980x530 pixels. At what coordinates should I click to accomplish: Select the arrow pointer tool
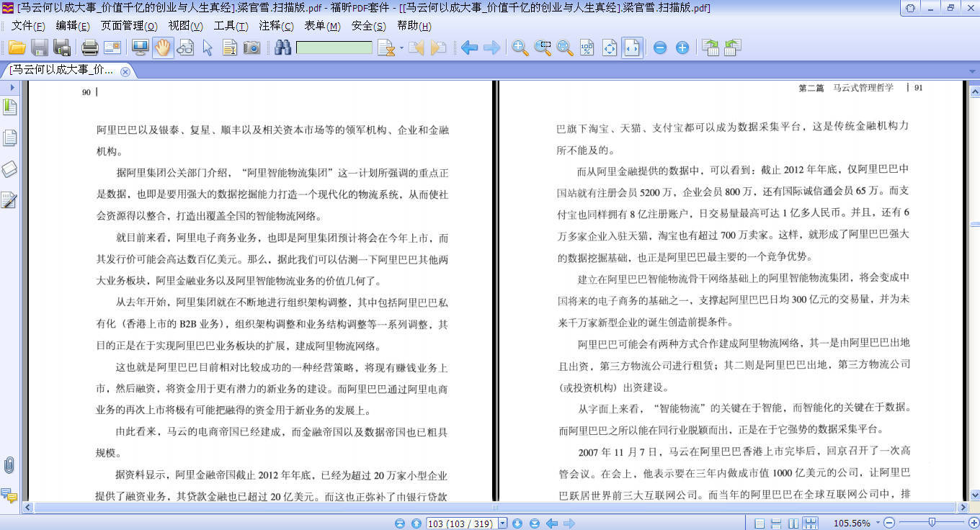click(x=208, y=48)
